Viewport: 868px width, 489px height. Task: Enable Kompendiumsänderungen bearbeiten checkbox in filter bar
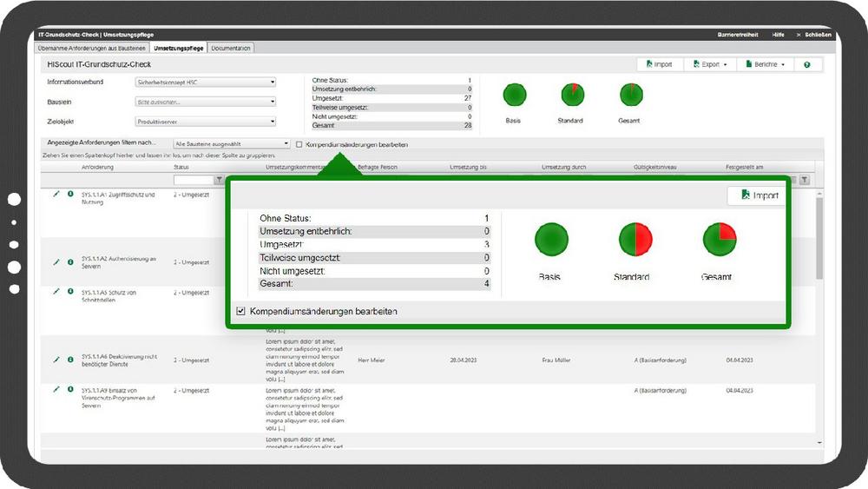299,144
